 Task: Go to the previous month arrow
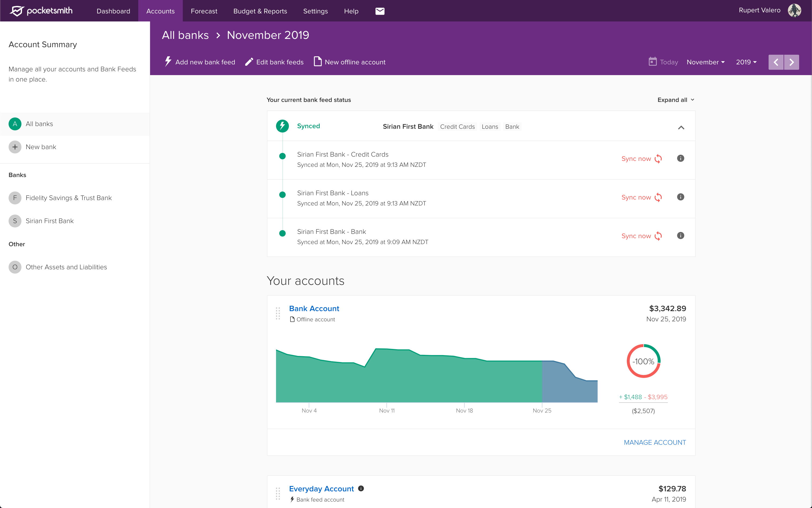pyautogui.click(x=776, y=62)
